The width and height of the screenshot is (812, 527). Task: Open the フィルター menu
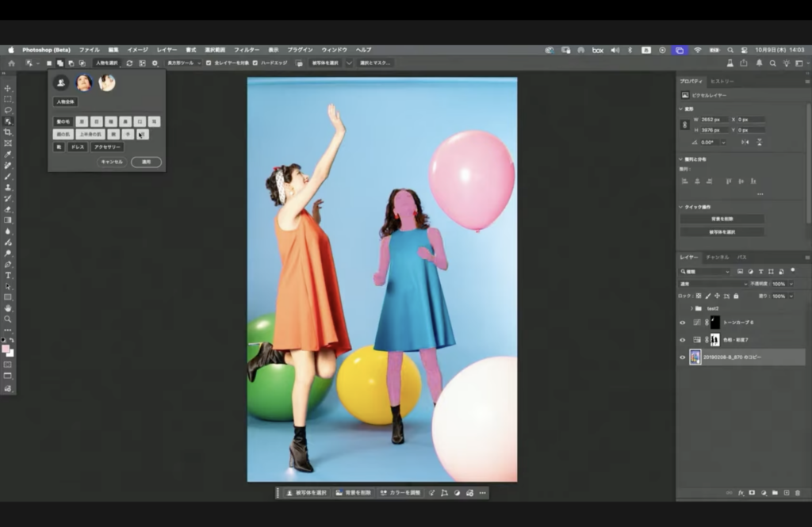click(x=246, y=50)
